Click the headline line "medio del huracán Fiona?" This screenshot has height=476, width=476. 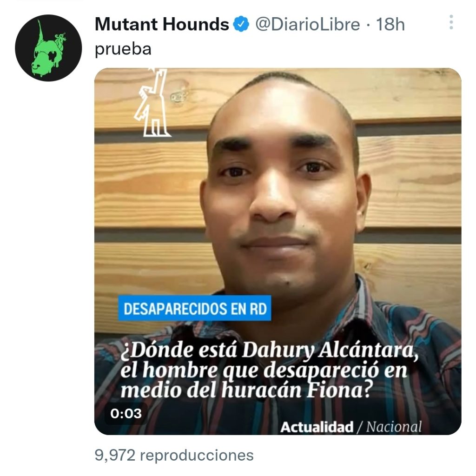(246, 390)
